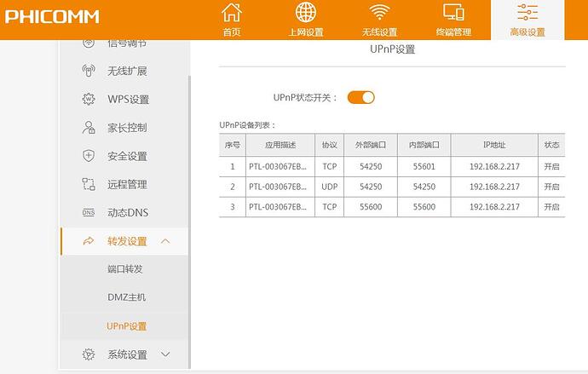Select 终端管理 tab label
Viewport: 588px width, 374px height.
point(453,32)
